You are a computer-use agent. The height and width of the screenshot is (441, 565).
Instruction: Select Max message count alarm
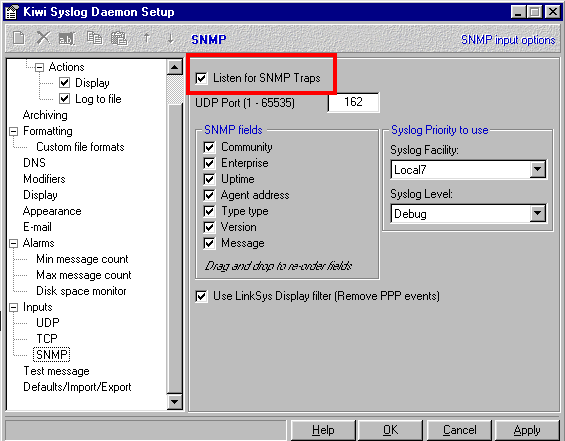(x=84, y=275)
